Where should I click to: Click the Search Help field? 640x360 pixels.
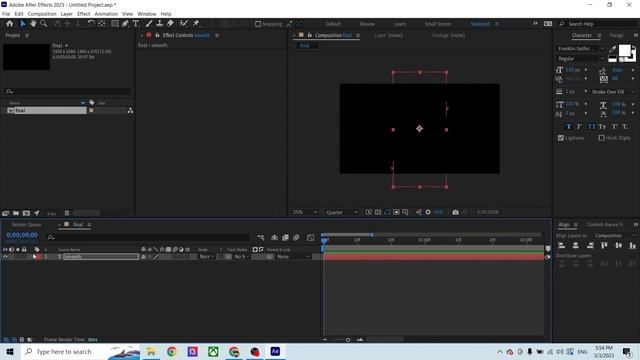click(598, 24)
